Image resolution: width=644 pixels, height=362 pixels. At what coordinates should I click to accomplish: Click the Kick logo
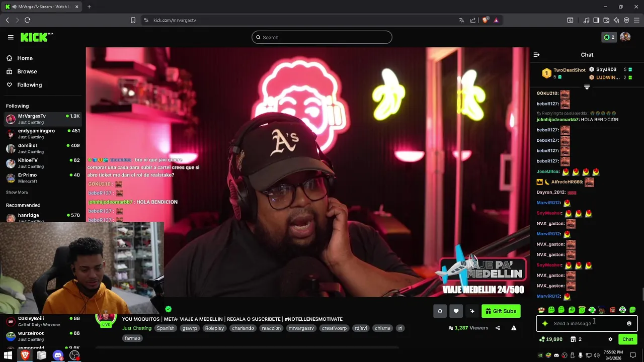[x=37, y=37]
